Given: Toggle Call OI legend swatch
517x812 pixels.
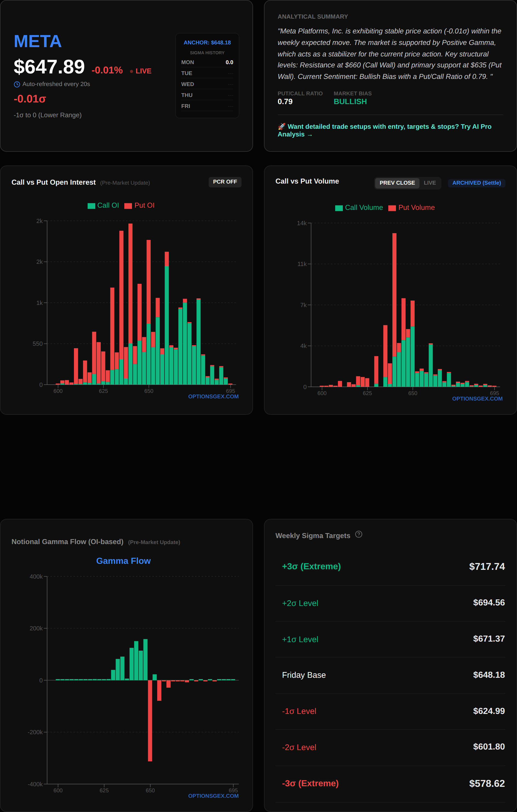Looking at the screenshot, I should (x=91, y=206).
